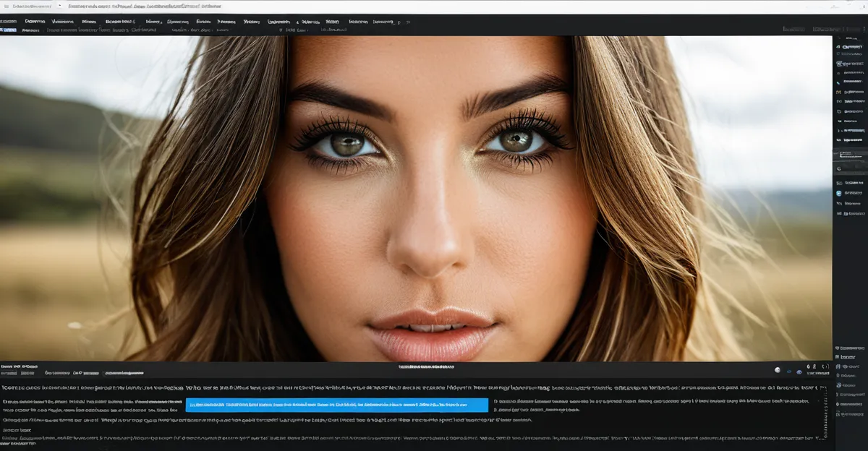Image resolution: width=868 pixels, height=451 pixels.
Task: Expand the highlighted section header in right sidebar
Action: (851, 154)
